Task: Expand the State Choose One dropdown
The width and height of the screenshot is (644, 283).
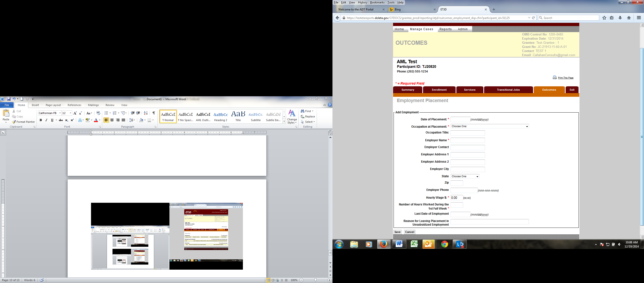Action: (465, 176)
